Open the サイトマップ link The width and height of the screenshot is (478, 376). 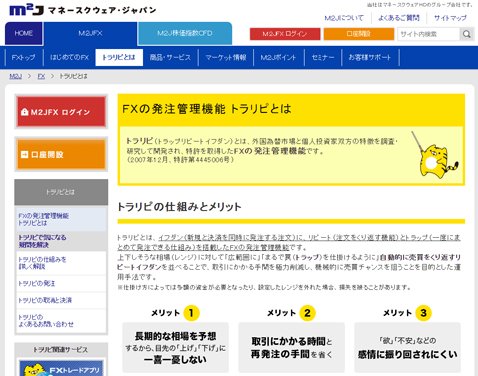point(450,18)
